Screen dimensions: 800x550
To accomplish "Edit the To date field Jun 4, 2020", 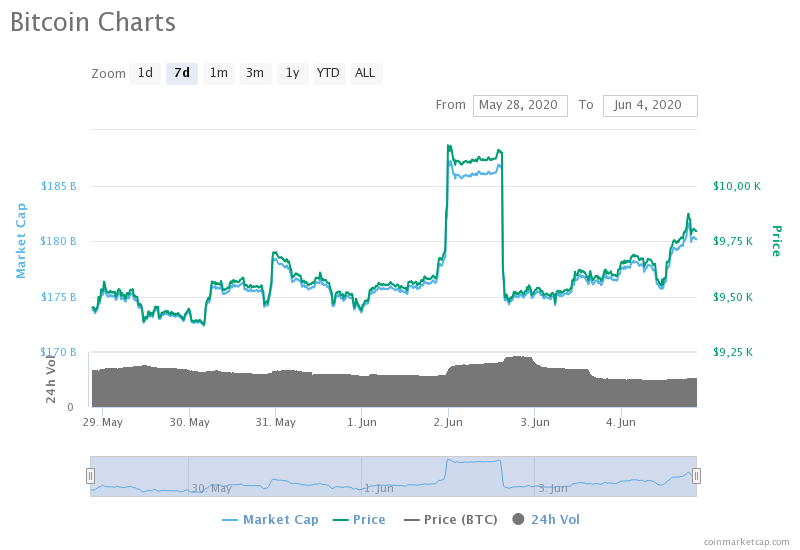I will pyautogui.click(x=650, y=106).
